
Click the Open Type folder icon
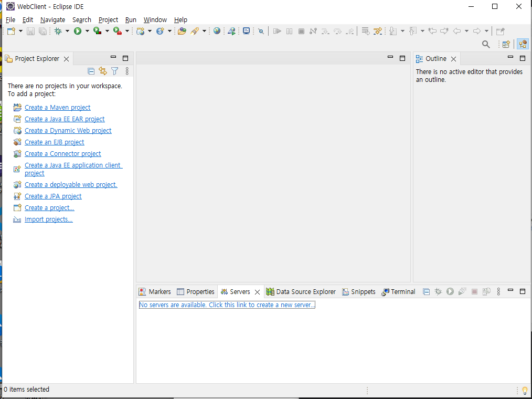pos(182,31)
